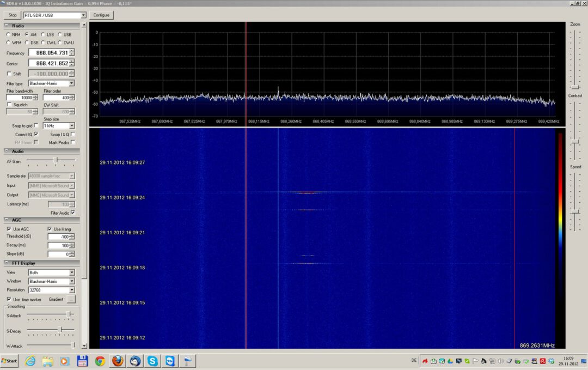Click the S-Decay smoothing slider
588x370 pixels.
[x=51, y=331]
